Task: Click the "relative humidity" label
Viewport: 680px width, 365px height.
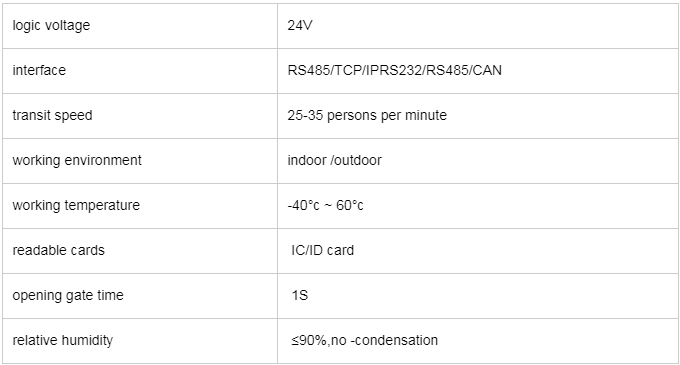Action: 62,340
